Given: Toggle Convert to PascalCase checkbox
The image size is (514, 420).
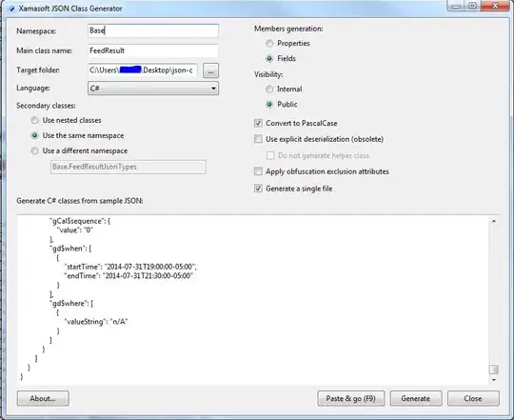Looking at the screenshot, I should pyautogui.click(x=258, y=123).
